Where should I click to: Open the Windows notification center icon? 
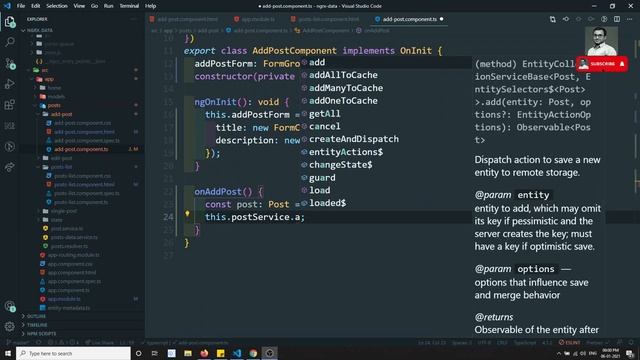point(630,353)
